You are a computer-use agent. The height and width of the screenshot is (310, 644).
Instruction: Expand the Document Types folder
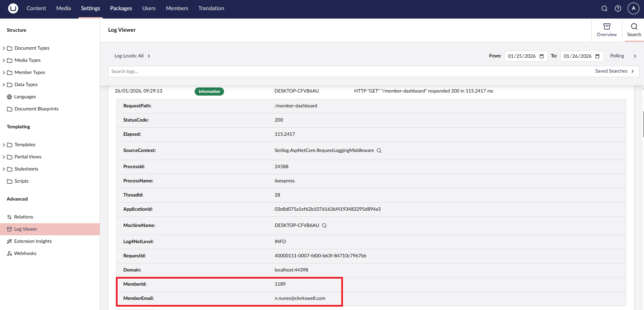click(x=4, y=48)
